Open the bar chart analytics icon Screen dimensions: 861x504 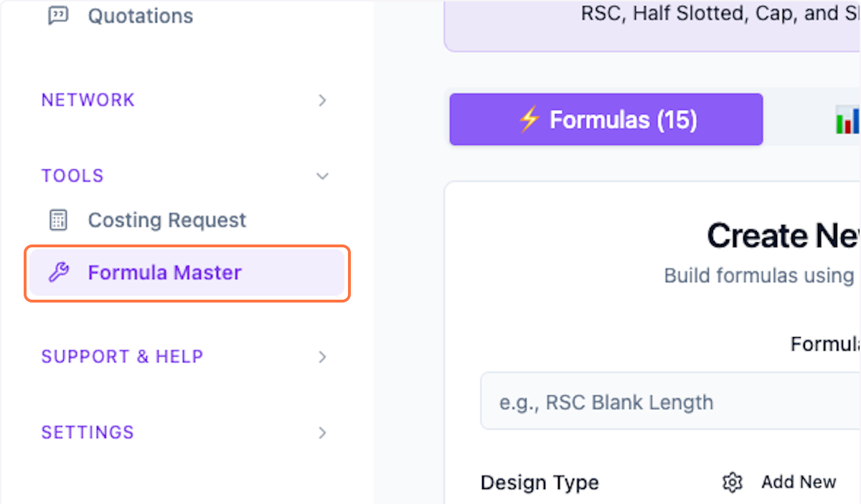pyautogui.click(x=850, y=120)
